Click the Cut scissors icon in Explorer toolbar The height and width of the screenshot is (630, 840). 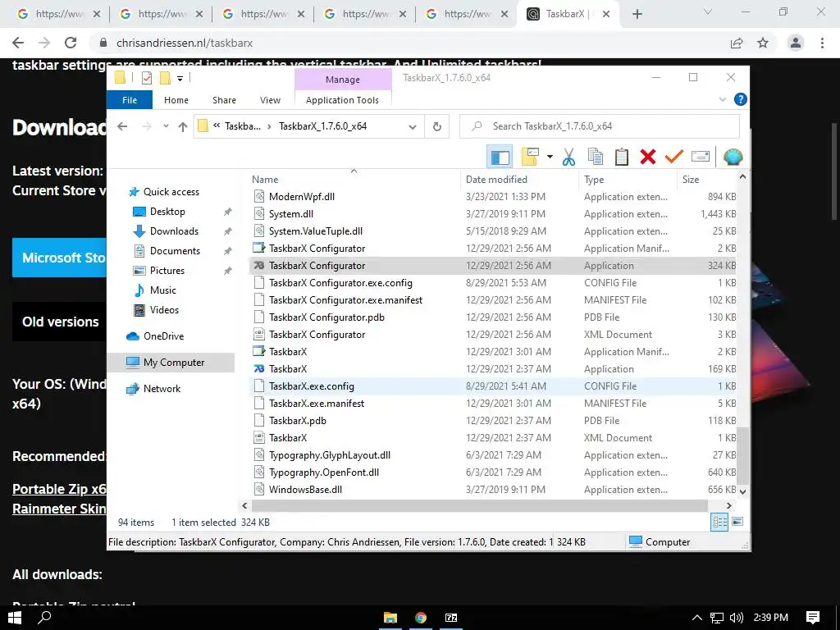point(568,157)
